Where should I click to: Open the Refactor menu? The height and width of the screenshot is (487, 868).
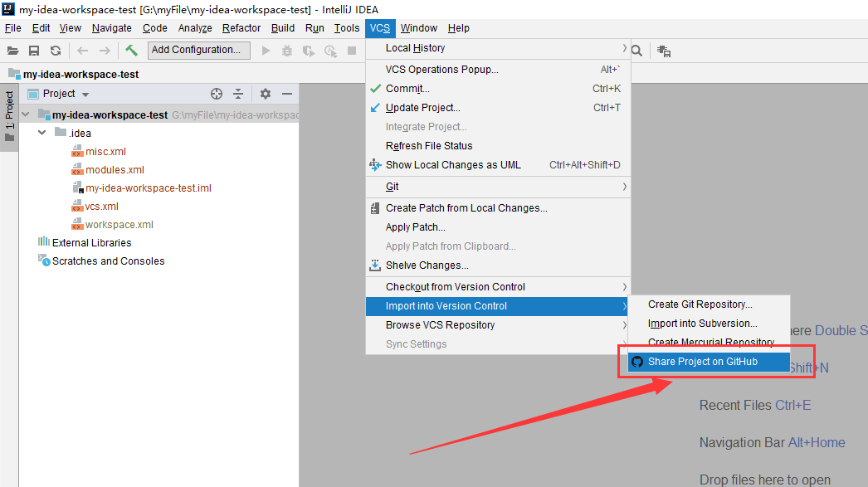point(241,27)
